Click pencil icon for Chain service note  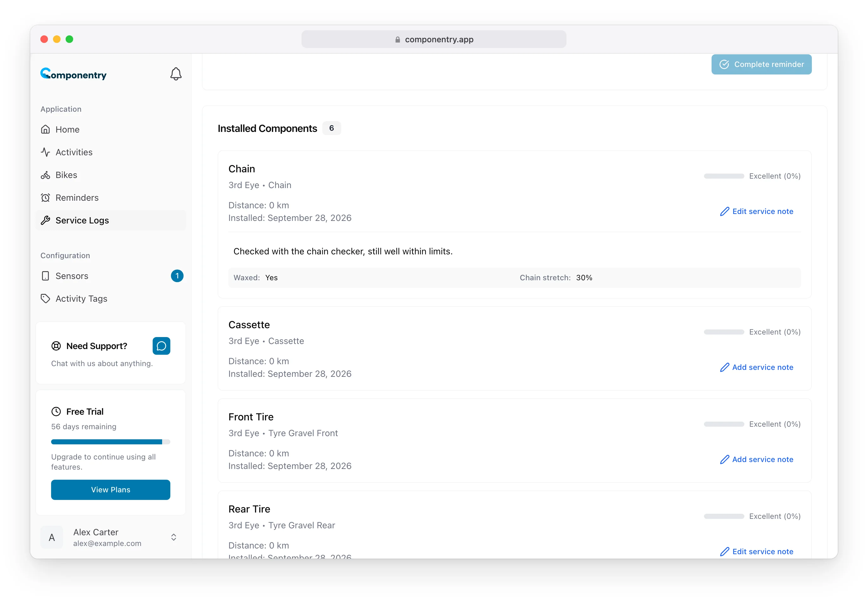point(725,212)
